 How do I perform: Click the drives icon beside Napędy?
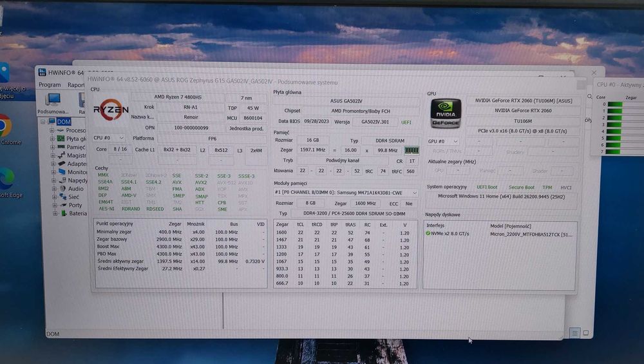coord(62,180)
